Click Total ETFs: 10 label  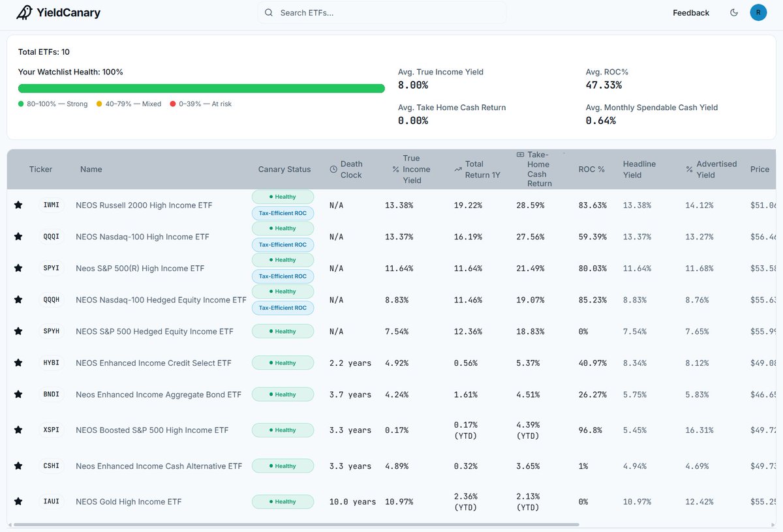[x=44, y=52]
